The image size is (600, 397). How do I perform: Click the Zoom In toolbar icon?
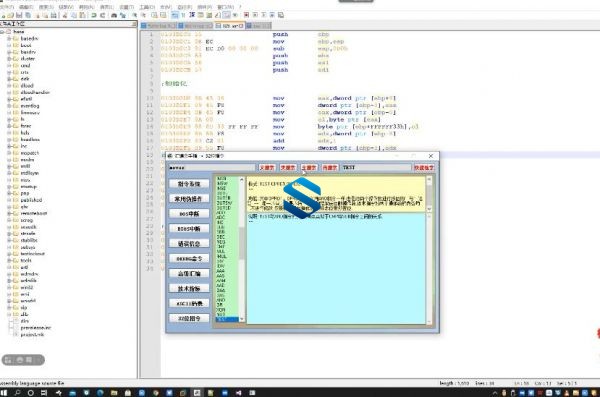point(135,15)
